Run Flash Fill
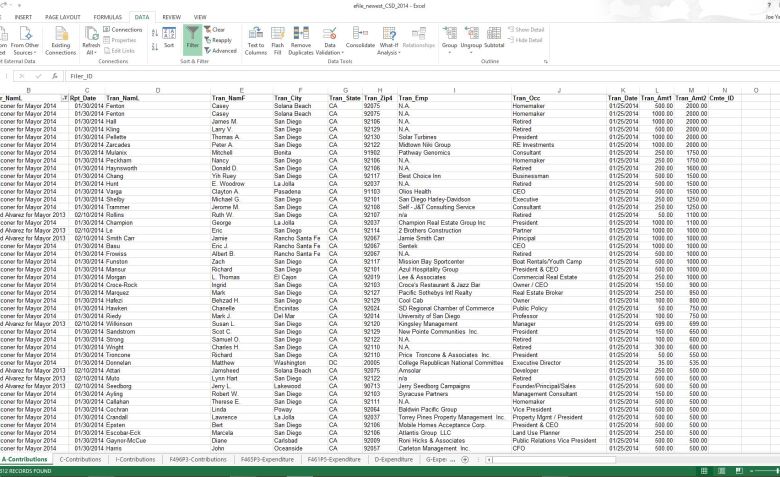Image resolution: width=780 pixels, height=477 pixels. (278, 41)
